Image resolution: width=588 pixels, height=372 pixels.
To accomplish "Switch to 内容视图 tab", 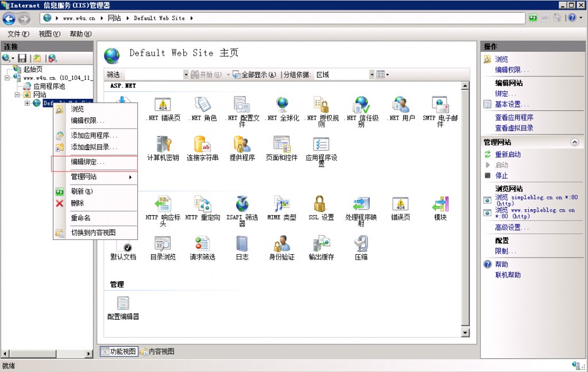I will [157, 351].
